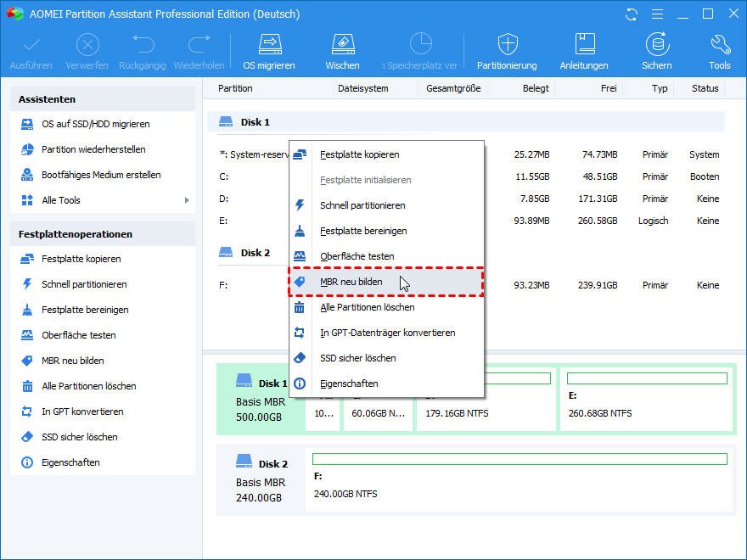Click the Alle Tools grid icon

(x=27, y=200)
